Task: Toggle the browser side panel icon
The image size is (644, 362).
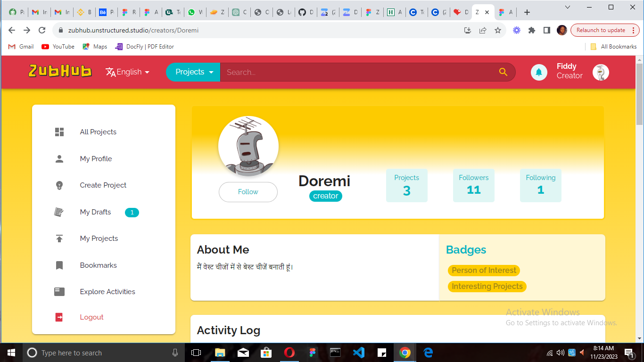Action: pyautogui.click(x=547, y=30)
